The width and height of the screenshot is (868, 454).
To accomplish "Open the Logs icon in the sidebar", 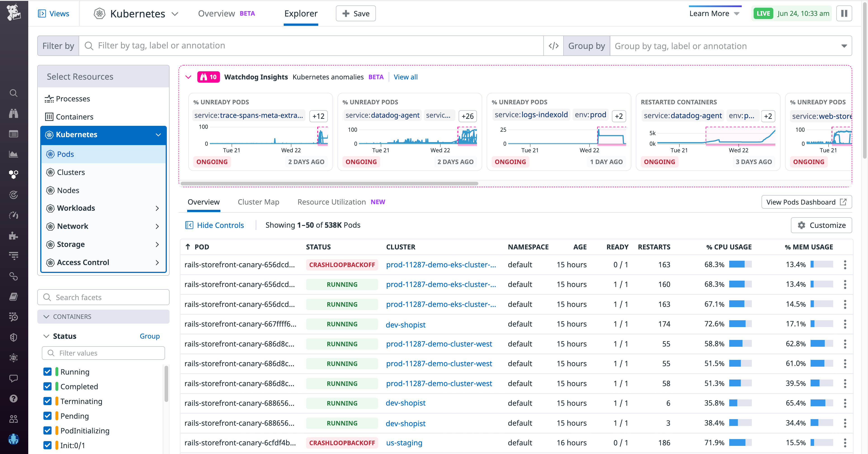I will pyautogui.click(x=14, y=256).
